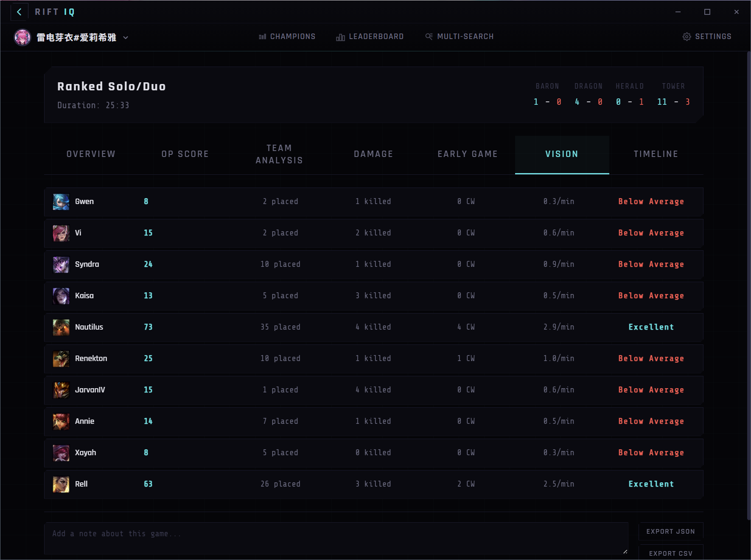The height and width of the screenshot is (560, 751).
Task: Select the OP Score tab
Action: pos(185,154)
